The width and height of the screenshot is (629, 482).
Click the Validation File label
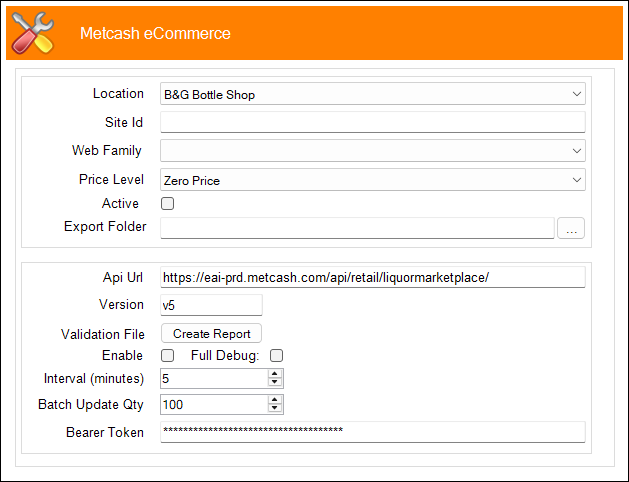point(103,334)
